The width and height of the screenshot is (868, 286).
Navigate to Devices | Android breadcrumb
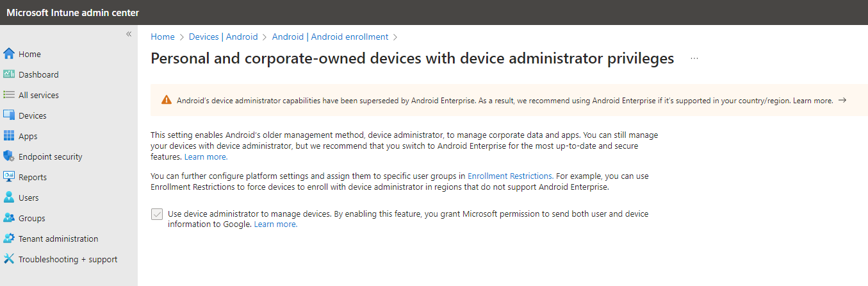click(223, 37)
